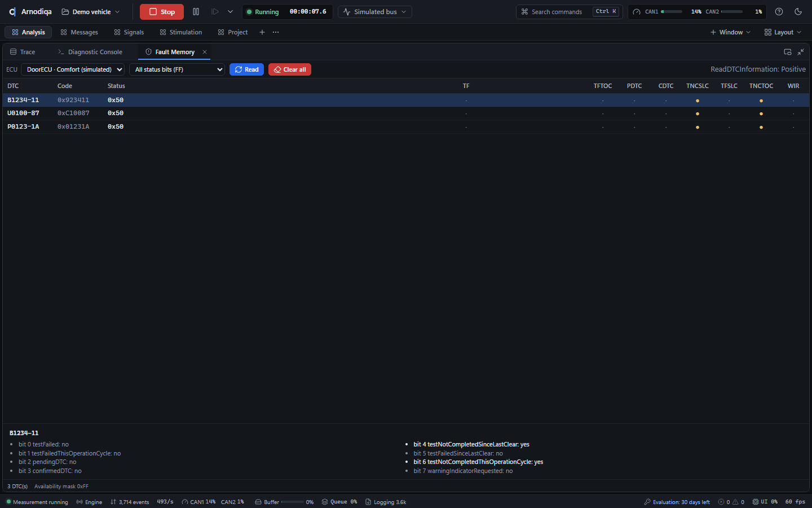Stop the running measurement

tap(162, 12)
